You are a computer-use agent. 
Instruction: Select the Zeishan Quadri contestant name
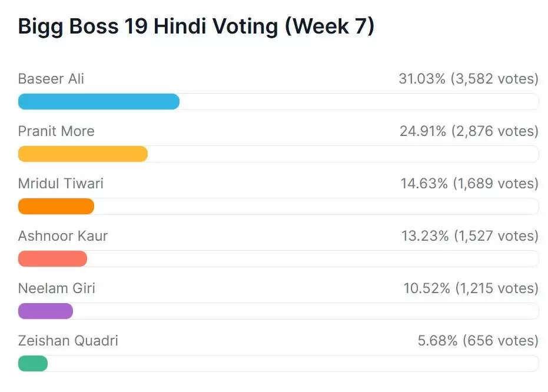point(68,341)
